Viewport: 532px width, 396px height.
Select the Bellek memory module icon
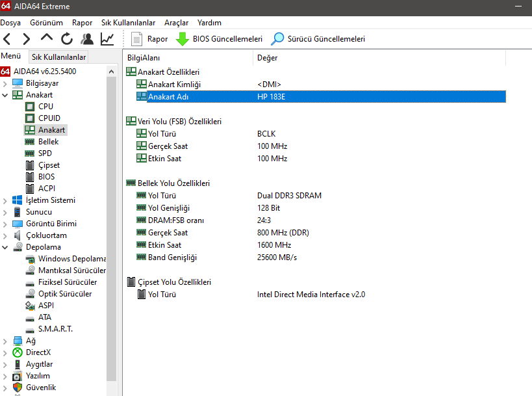click(30, 142)
